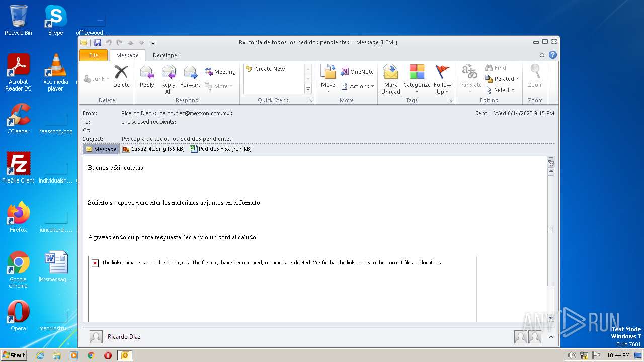Open Meeting reply option
The width and height of the screenshot is (644, 362).
[220, 72]
